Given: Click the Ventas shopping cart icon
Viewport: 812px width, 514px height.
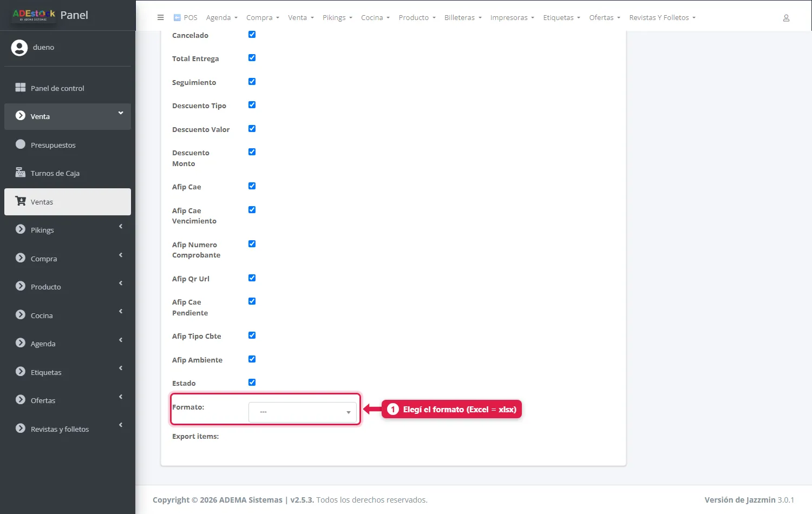Looking at the screenshot, I should coord(21,201).
